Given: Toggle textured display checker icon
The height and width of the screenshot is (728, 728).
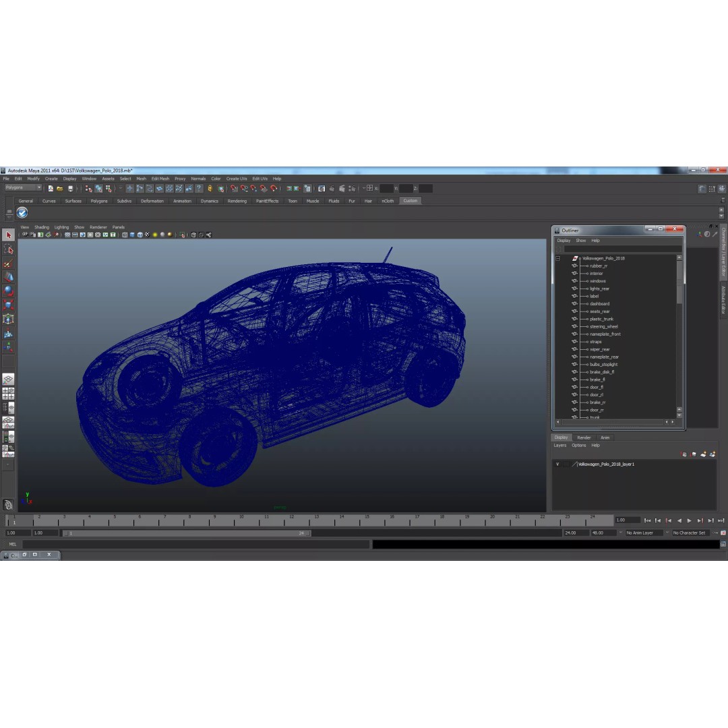Looking at the screenshot, I should [x=147, y=235].
